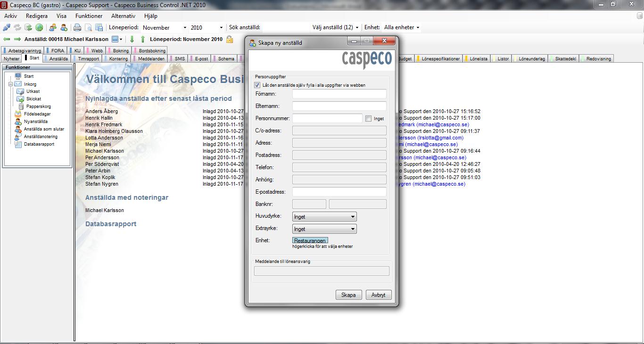Screen dimensions: 644x344
Task: Open the Funktioner menu
Action: click(x=89, y=16)
